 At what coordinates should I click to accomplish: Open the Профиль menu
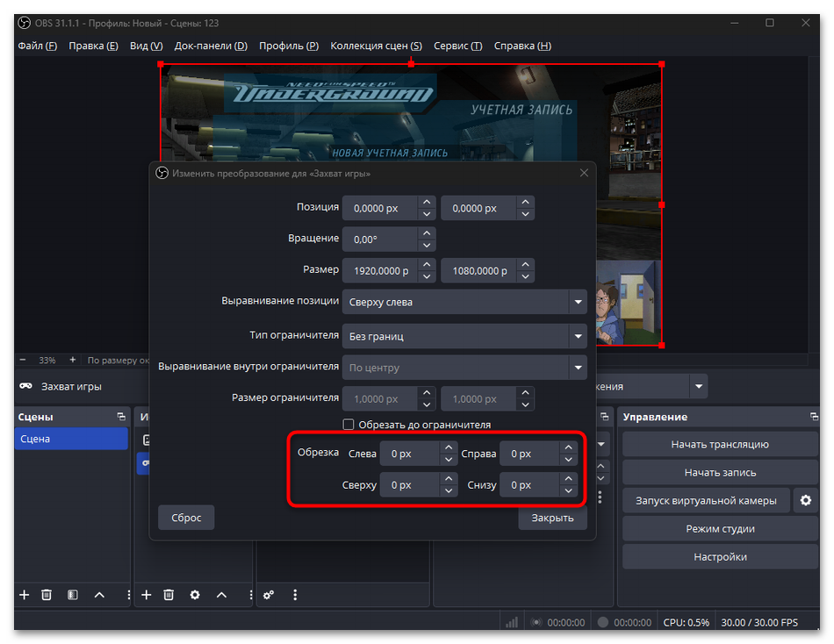tap(289, 46)
